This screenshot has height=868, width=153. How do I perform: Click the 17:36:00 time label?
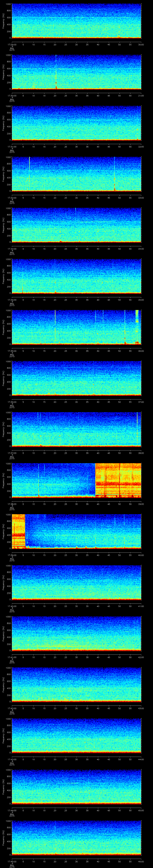12,402
